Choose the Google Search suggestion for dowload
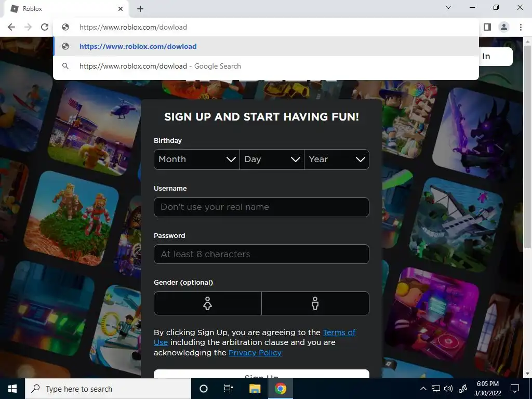532x399 pixels. pos(266,66)
